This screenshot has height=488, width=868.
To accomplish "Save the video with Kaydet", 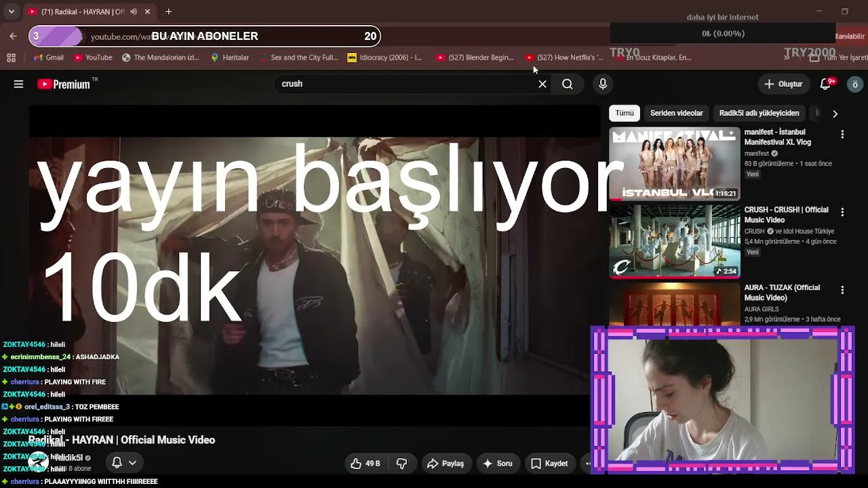I will click(x=549, y=464).
